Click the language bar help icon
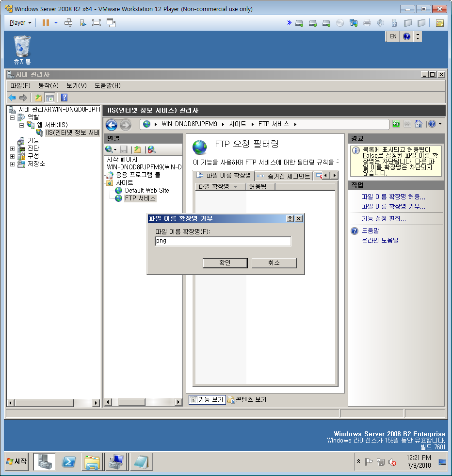The height and width of the screenshot is (476, 452). point(406,36)
